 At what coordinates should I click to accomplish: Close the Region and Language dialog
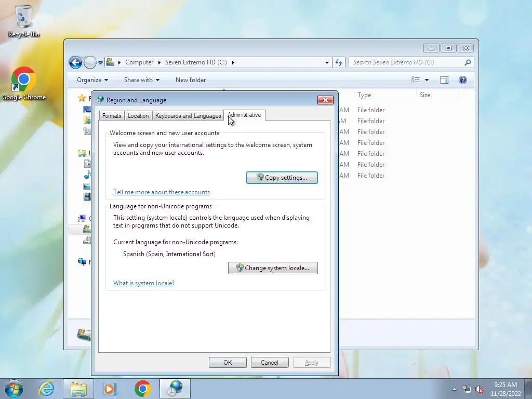tap(325, 100)
